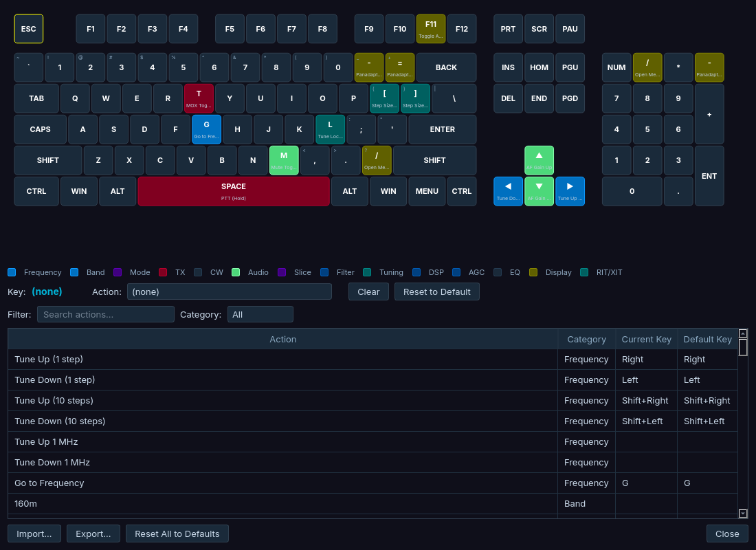Select the NUM key on numpad
Screen dimensions: 756x550
click(x=616, y=67)
